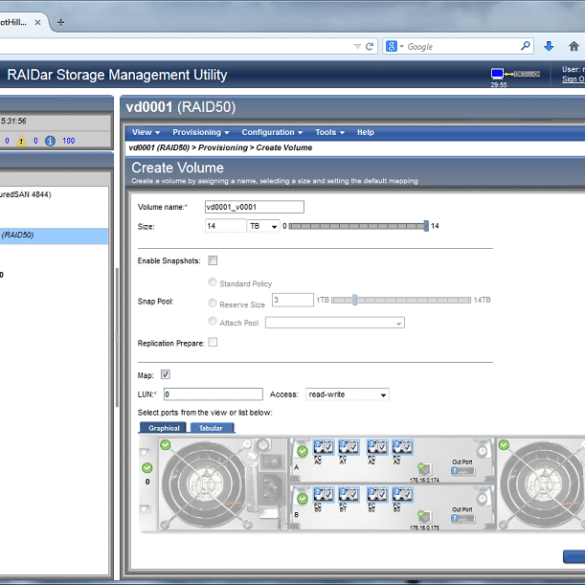Image resolution: width=585 pixels, height=585 pixels.
Task: Click network port icon above 176.16.0.173
Action: 424,516
